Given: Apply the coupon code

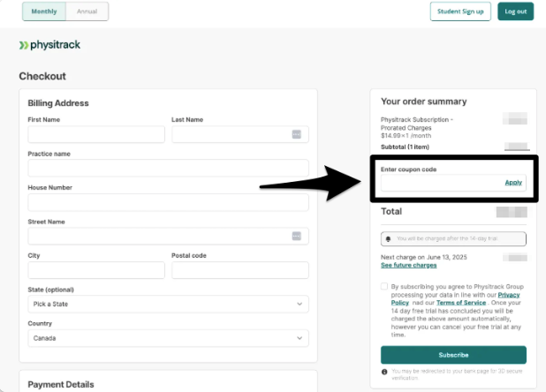Looking at the screenshot, I should [513, 183].
